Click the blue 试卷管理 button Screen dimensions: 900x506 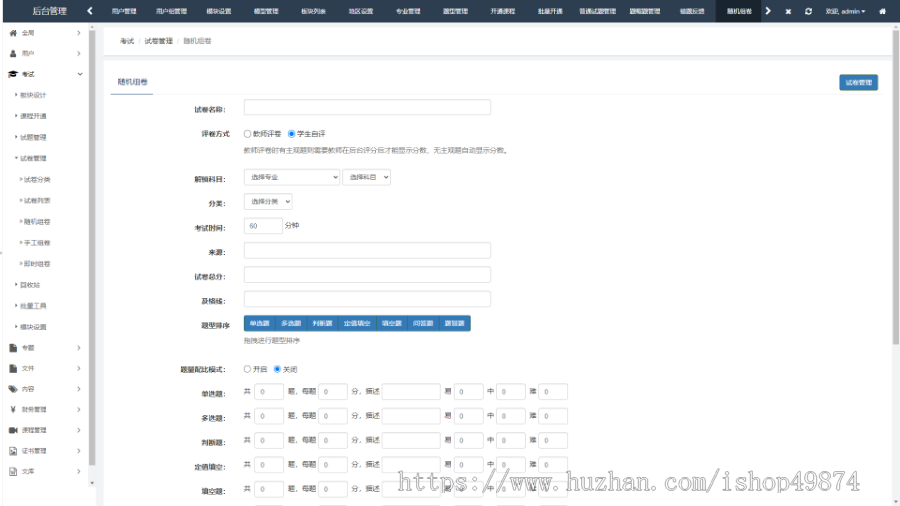[859, 83]
